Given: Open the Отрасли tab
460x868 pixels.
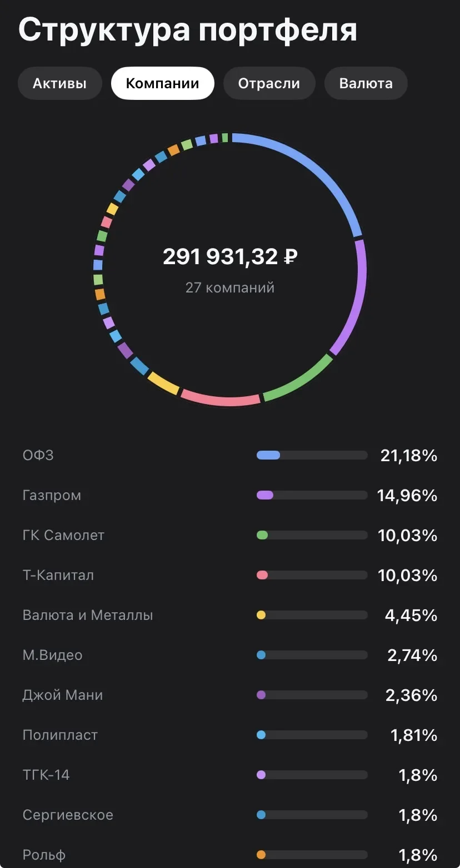Looking at the screenshot, I should pyautogui.click(x=269, y=84).
